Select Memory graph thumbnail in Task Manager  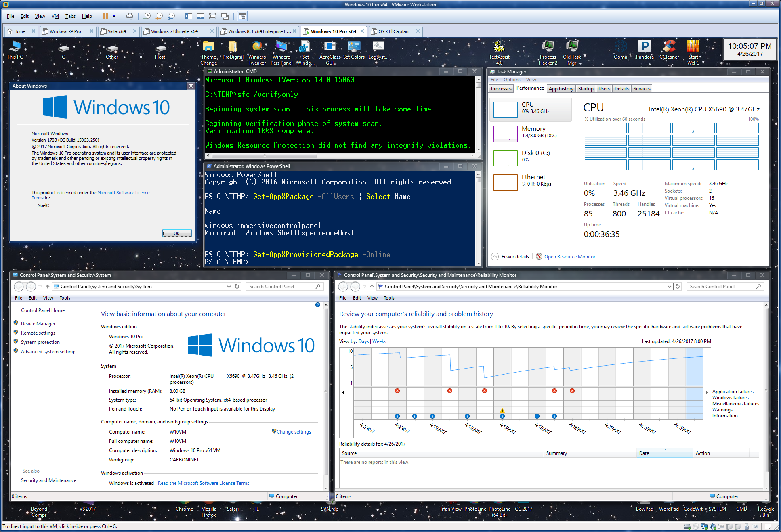[x=505, y=134]
